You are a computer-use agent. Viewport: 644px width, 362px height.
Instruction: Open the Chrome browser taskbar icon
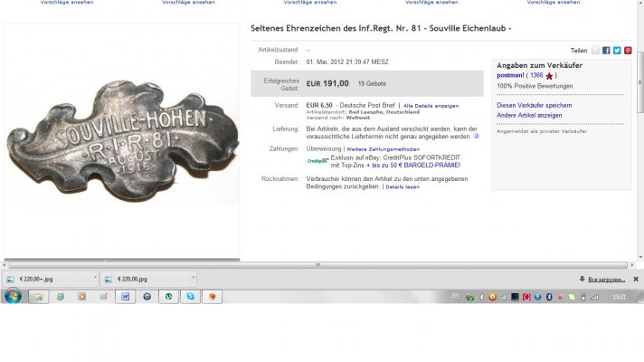click(x=212, y=297)
